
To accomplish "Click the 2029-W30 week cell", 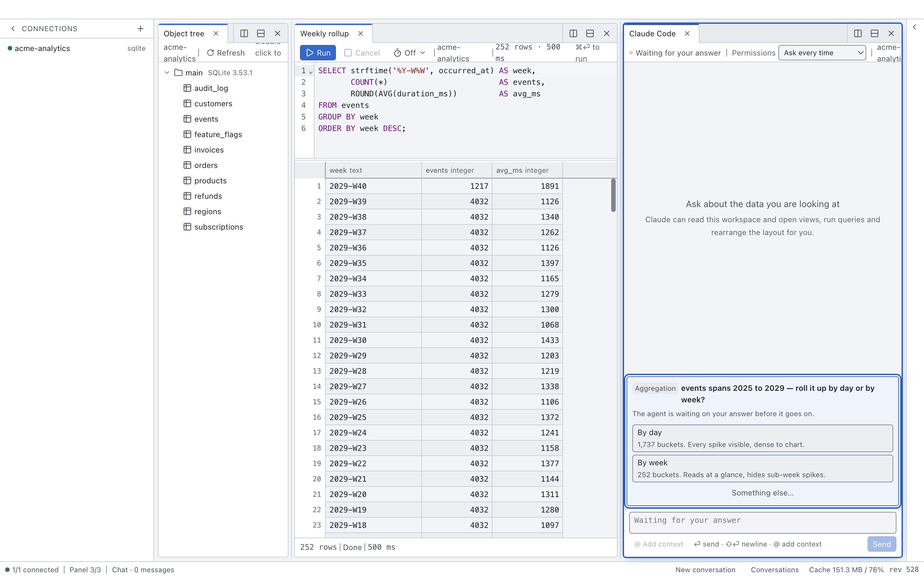I will (x=373, y=340).
